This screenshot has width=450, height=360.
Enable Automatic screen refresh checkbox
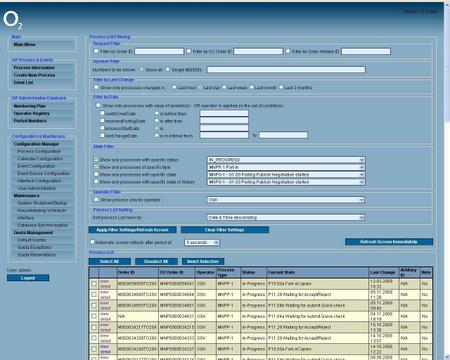click(x=92, y=242)
